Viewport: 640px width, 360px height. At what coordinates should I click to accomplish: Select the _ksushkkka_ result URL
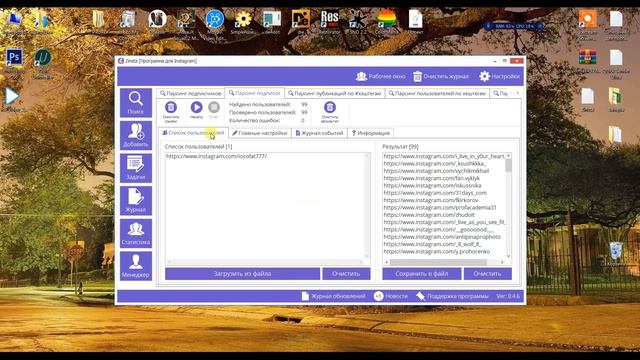click(434, 164)
